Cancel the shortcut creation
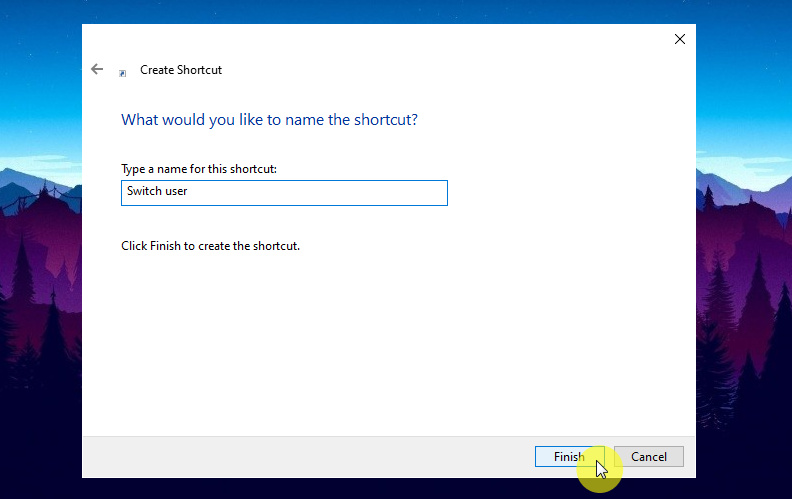 click(648, 456)
